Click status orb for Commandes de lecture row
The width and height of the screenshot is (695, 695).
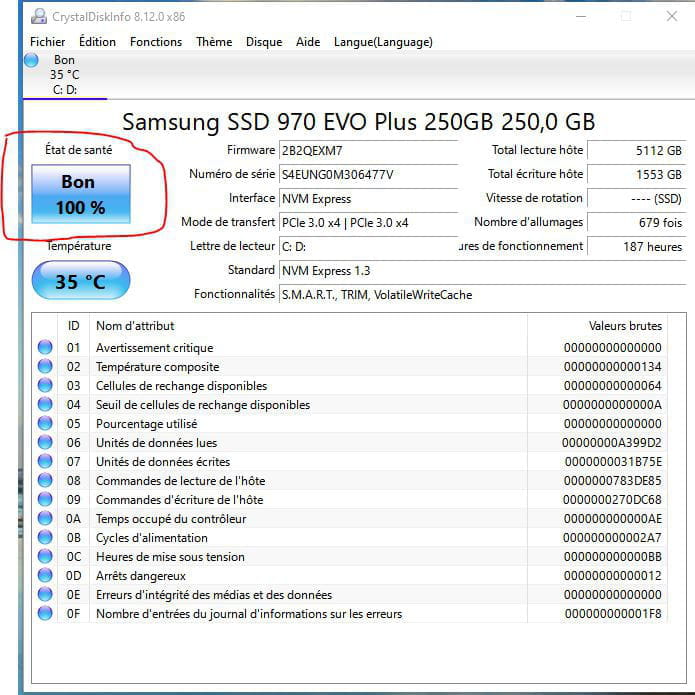pyautogui.click(x=45, y=480)
